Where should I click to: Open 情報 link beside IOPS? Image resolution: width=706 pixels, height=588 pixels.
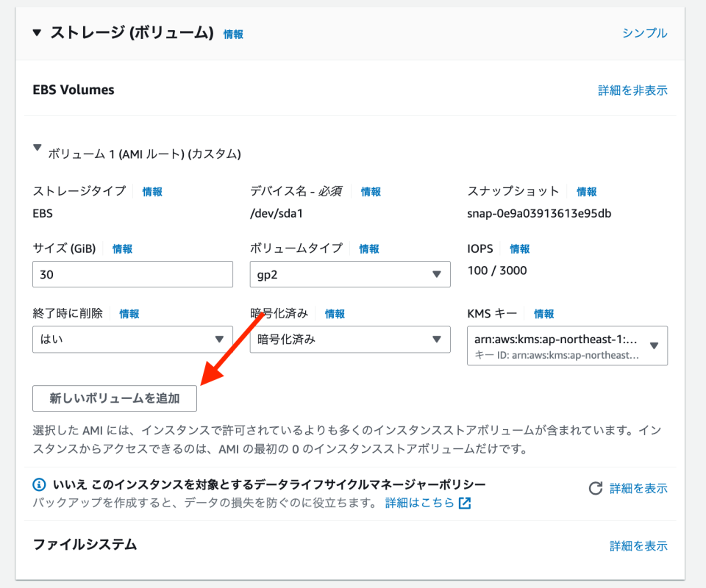(520, 248)
